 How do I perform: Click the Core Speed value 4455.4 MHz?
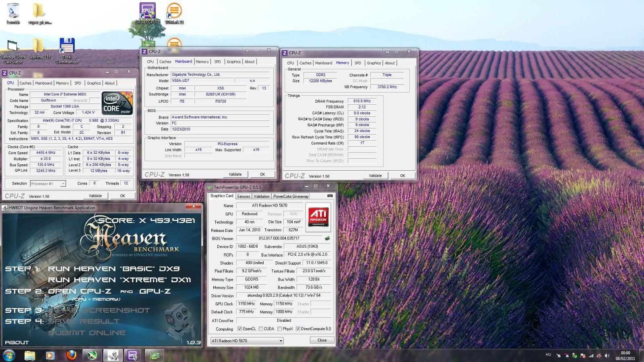point(46,153)
